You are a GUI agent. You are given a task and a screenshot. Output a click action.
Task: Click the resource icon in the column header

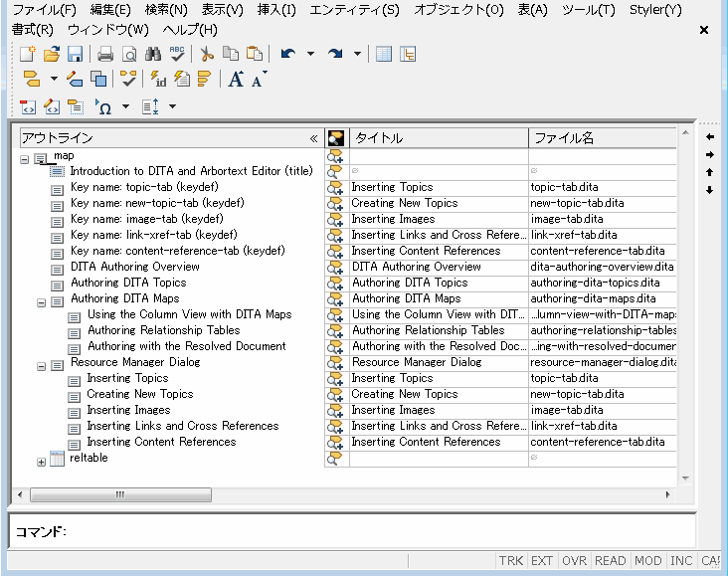pyautogui.click(x=336, y=138)
